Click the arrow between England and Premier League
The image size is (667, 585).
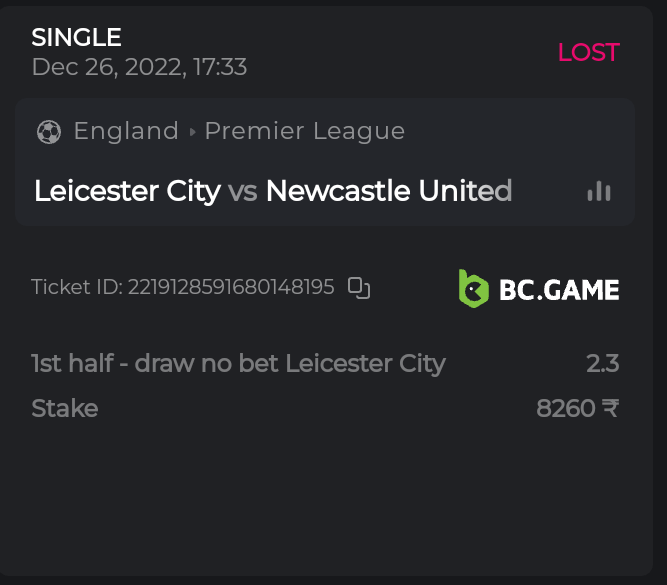tap(192, 131)
